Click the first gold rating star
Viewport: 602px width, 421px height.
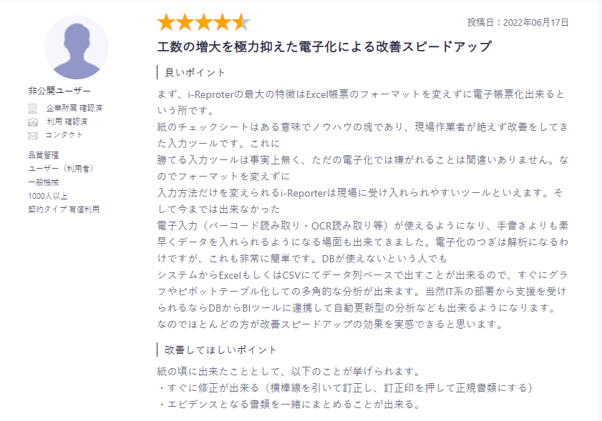pos(166,22)
